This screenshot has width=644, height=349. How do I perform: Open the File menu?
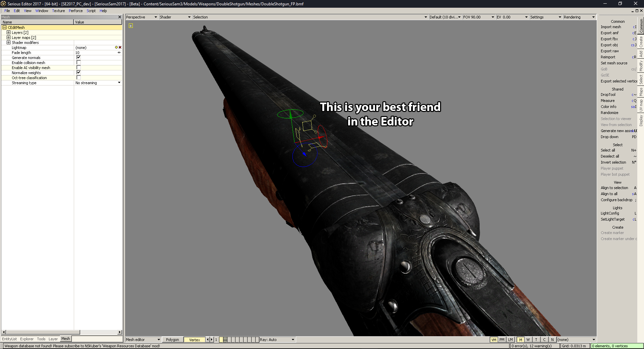point(7,11)
